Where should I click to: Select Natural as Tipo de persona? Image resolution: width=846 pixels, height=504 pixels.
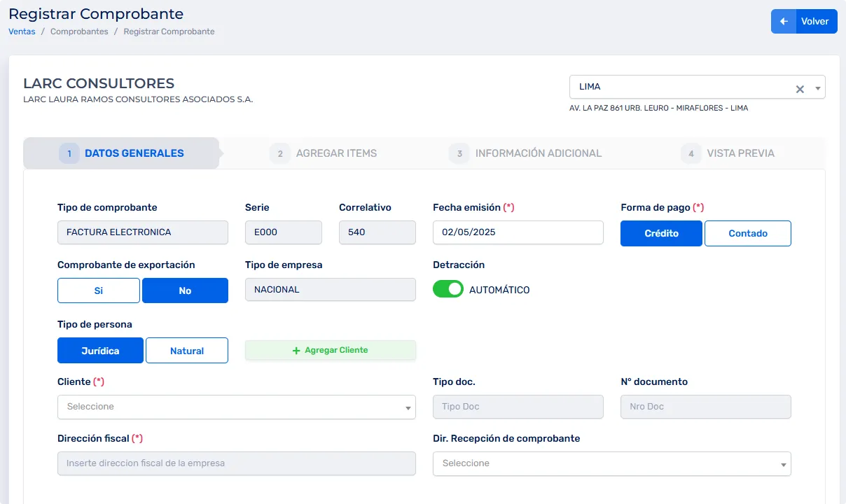tap(186, 351)
